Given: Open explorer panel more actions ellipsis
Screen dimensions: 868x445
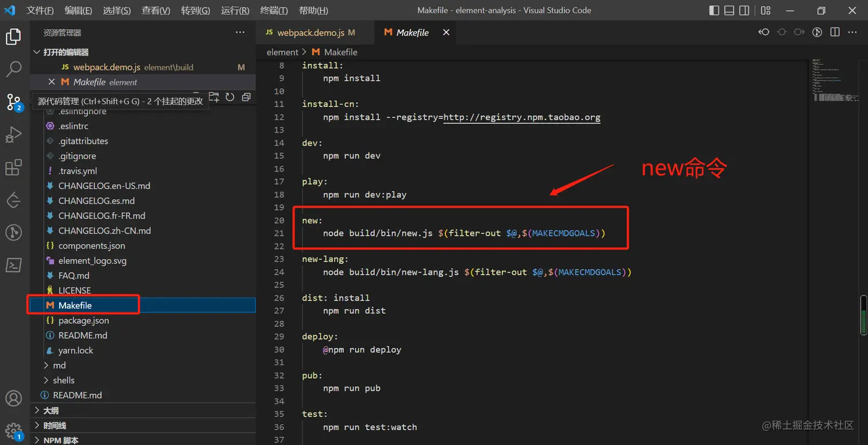Looking at the screenshot, I should (241, 33).
